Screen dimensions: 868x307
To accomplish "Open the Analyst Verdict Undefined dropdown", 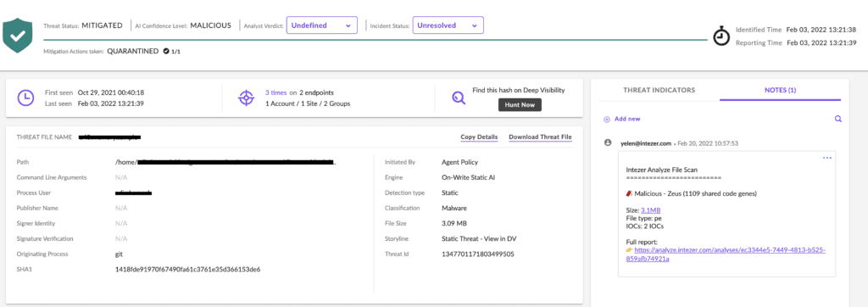I will coord(321,25).
